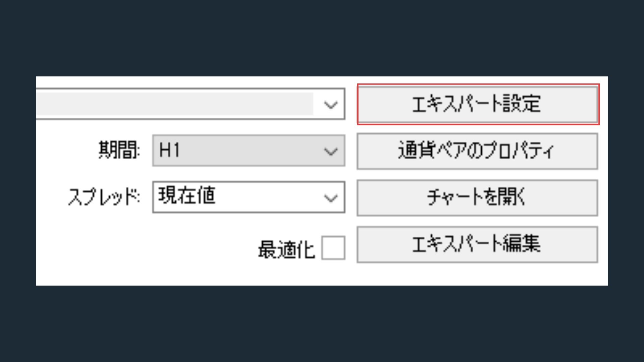The width and height of the screenshot is (644, 362).
Task: Open the エキスパート設定 button
Action: point(478,104)
